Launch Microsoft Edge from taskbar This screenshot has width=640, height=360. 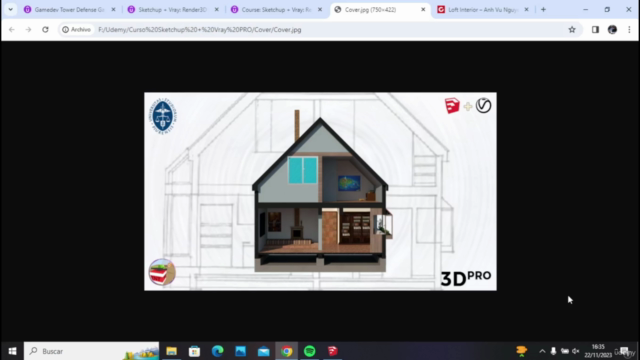click(218, 351)
